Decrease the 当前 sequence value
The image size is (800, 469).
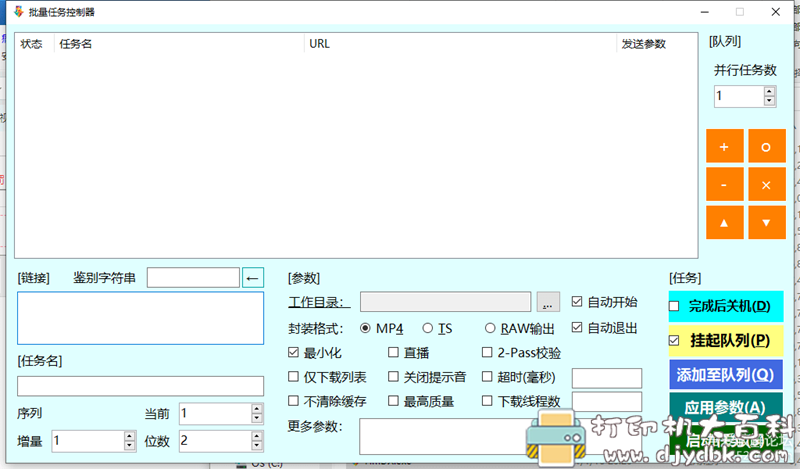[257, 418]
